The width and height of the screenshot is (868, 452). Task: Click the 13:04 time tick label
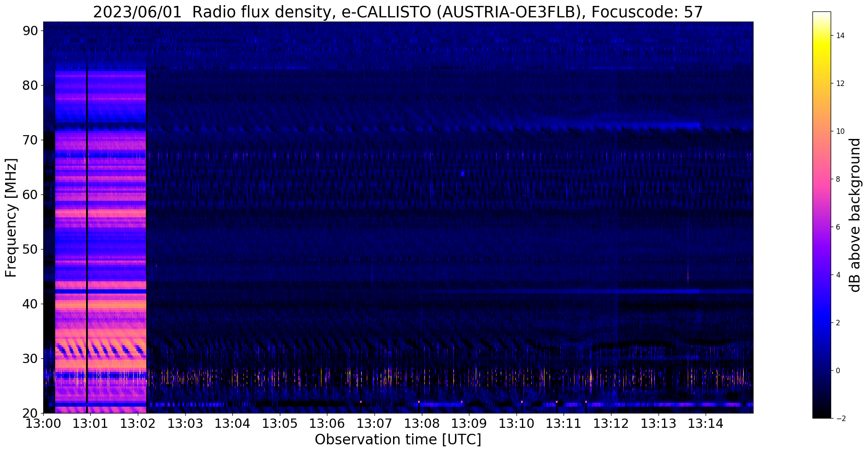[x=232, y=424]
